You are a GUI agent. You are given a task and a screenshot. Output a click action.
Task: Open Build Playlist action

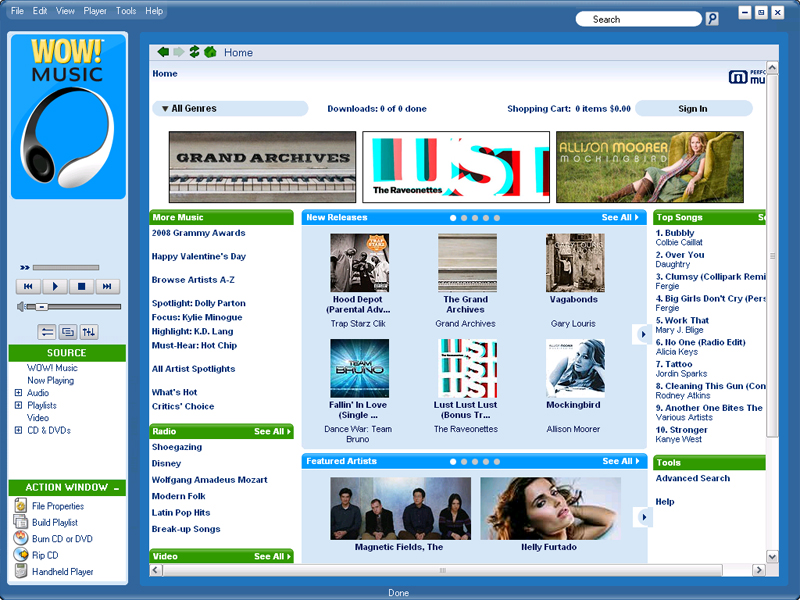tap(46, 522)
